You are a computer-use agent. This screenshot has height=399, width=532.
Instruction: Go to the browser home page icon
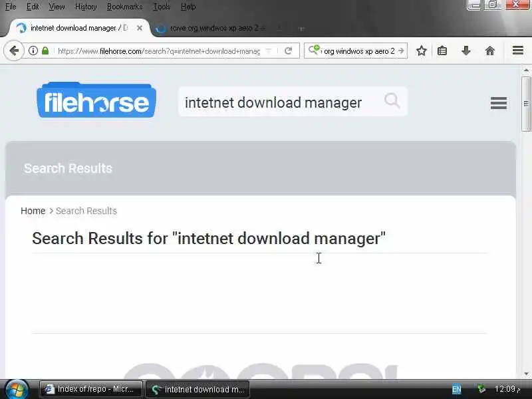(490, 51)
